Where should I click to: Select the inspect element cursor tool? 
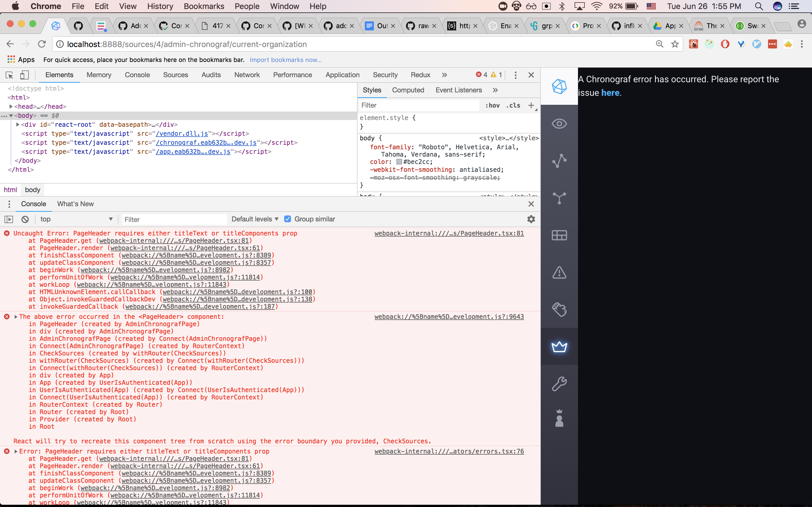[9, 75]
